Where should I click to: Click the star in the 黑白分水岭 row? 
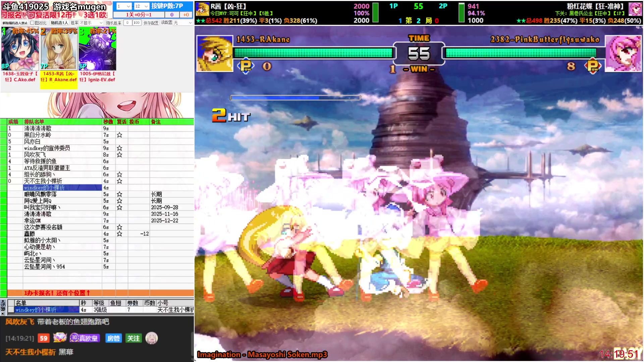pyautogui.click(x=119, y=135)
